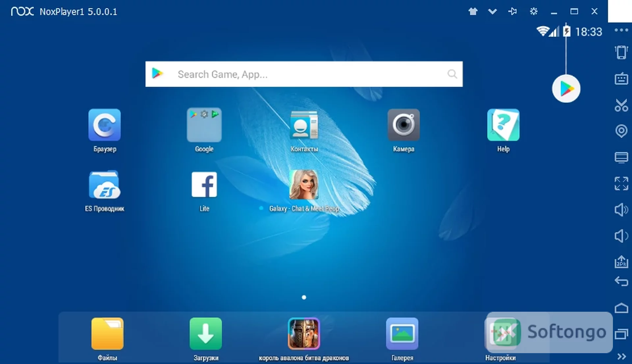
Task: Open the round Google Play shortcut
Action: click(566, 89)
